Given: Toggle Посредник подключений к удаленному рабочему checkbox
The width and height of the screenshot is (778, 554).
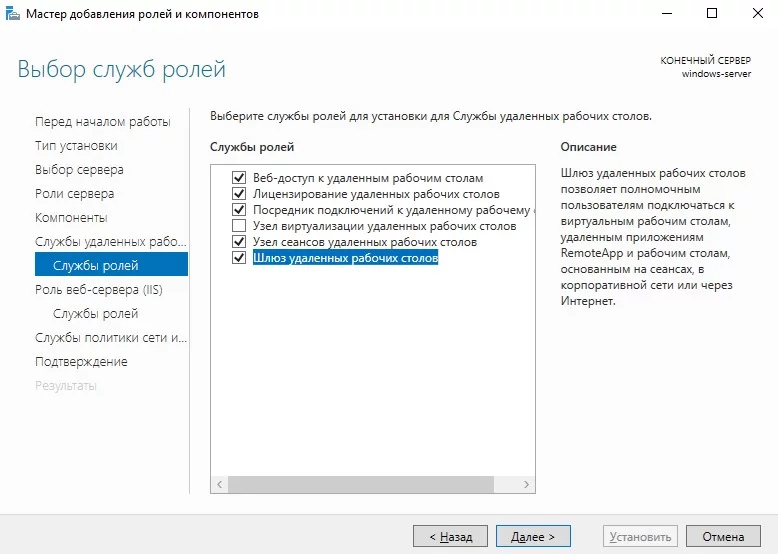Looking at the screenshot, I should click(x=239, y=210).
